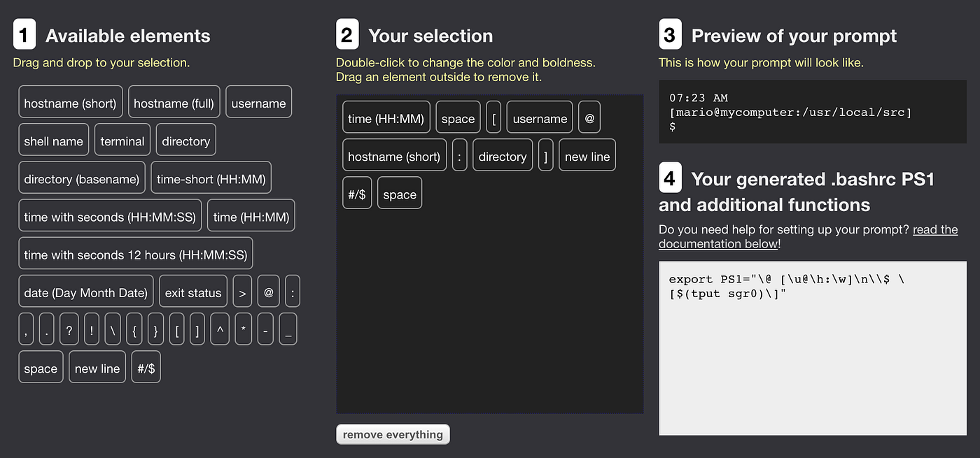Select the asterisk symbol element
The image size is (980, 458).
pyautogui.click(x=243, y=329)
